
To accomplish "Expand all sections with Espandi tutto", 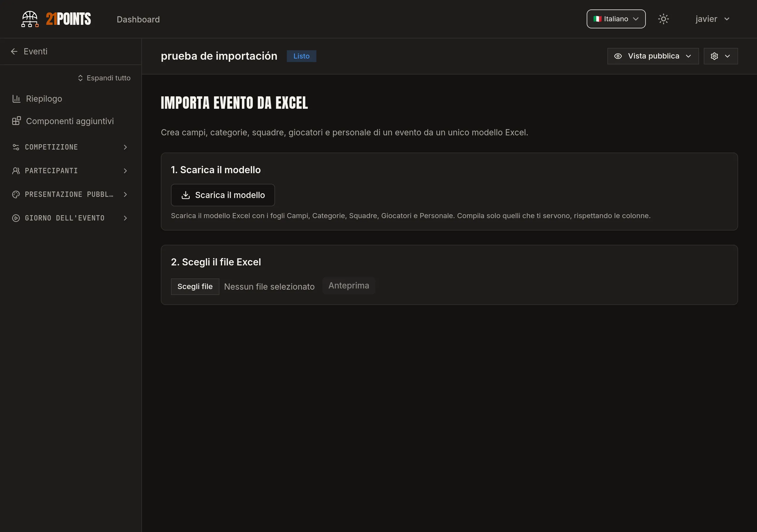I will pos(104,78).
